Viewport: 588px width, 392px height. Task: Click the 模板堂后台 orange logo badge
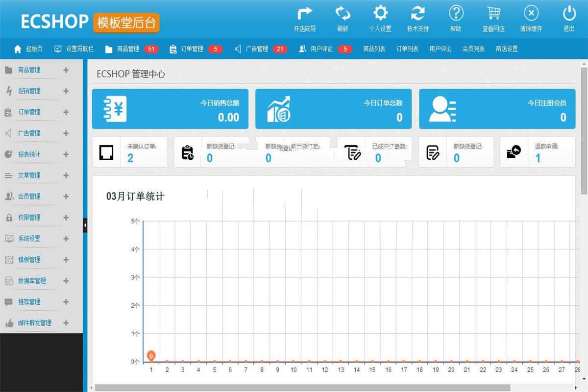(x=126, y=23)
